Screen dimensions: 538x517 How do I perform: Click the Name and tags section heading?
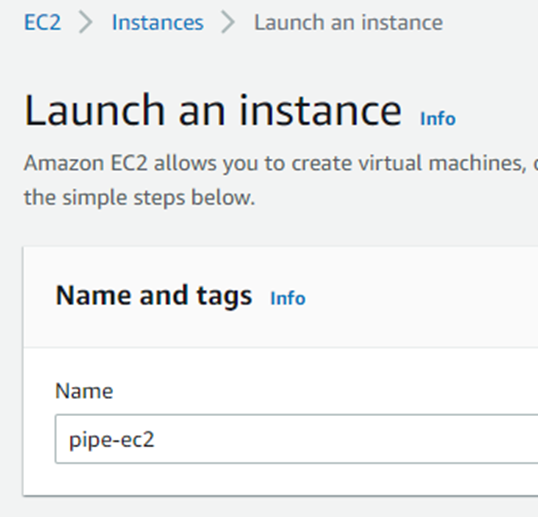(x=154, y=295)
